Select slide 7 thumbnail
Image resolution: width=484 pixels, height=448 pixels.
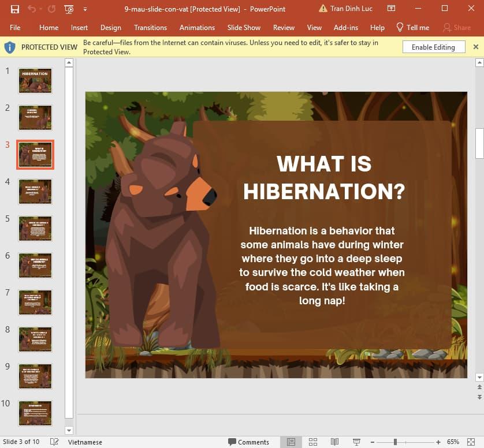point(35,302)
